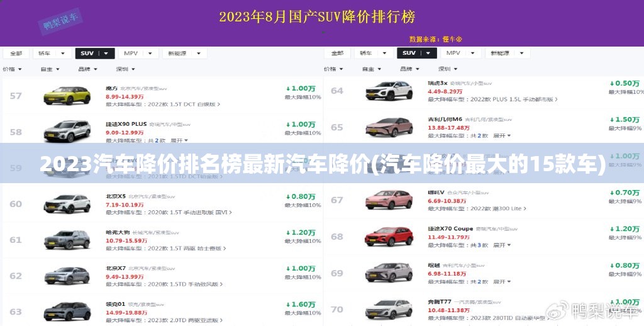The width and height of the screenshot is (644, 326).
Task: Open 2022款 PLUS 1.5L 手动都市版 trim link
Action: tap(514, 99)
